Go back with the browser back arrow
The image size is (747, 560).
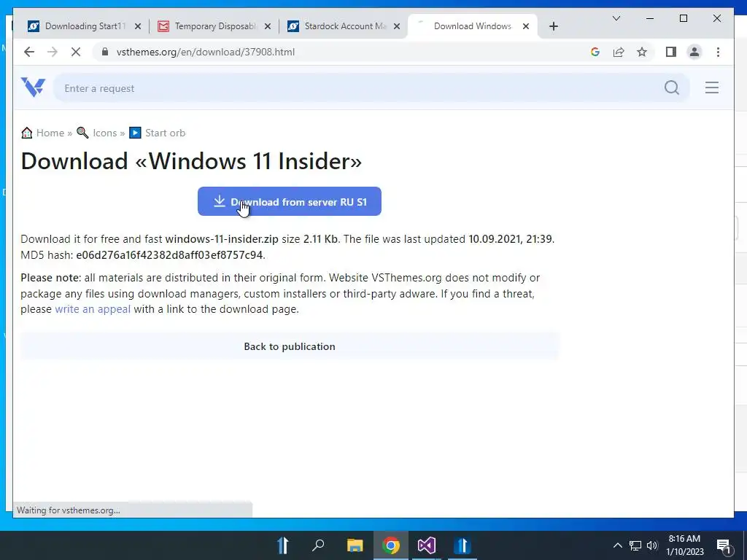click(29, 52)
